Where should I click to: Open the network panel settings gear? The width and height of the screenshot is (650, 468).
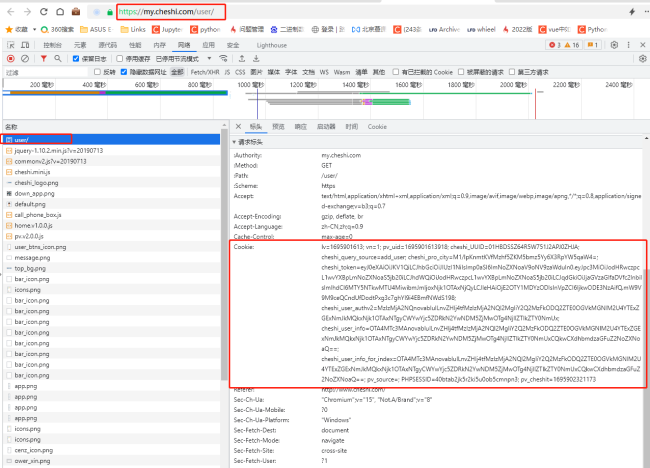(643, 58)
